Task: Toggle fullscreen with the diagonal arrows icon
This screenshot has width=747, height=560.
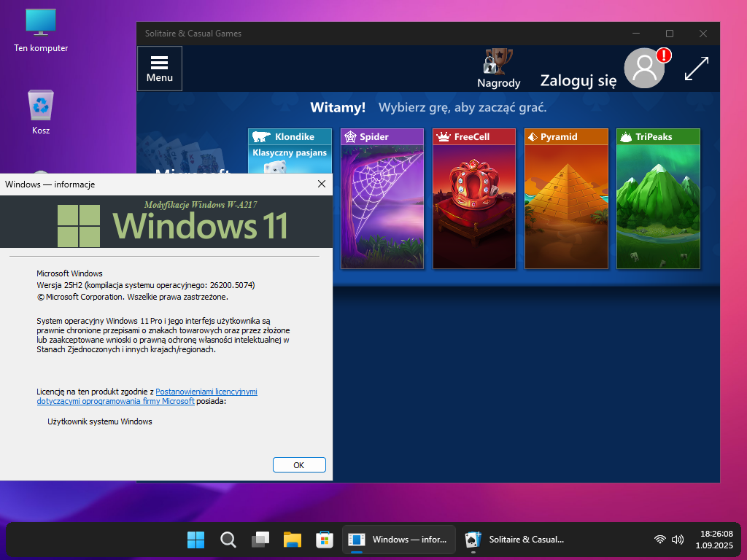Action: (x=697, y=69)
